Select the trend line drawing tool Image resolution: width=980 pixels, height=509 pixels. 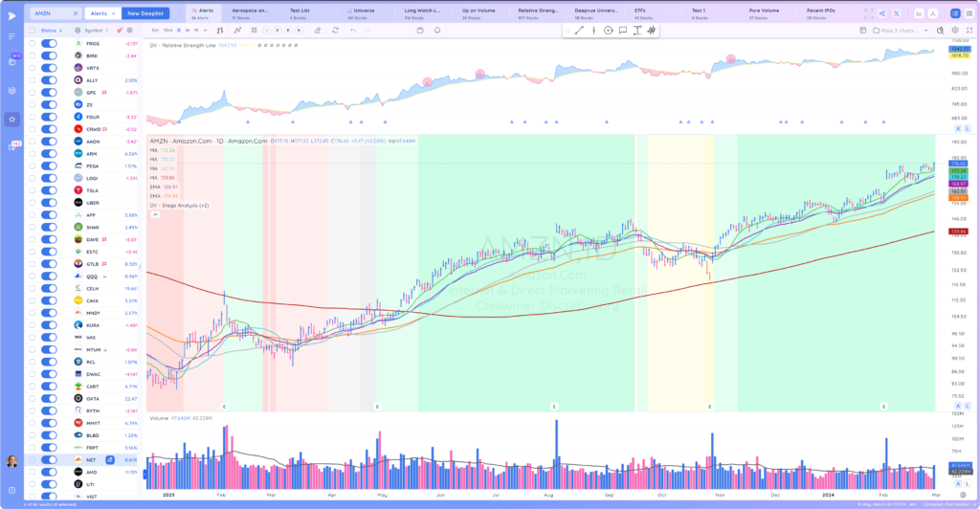(579, 30)
